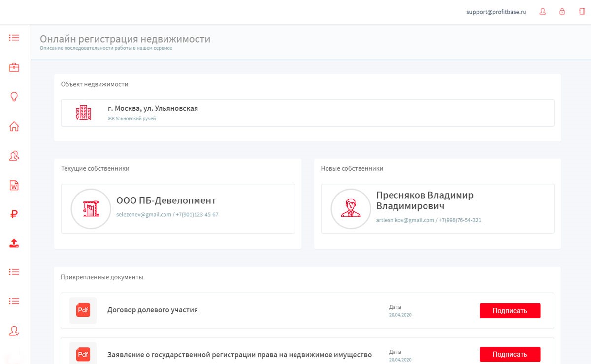
Task: Click the list menu icon above the briefcase
Action: click(14, 38)
